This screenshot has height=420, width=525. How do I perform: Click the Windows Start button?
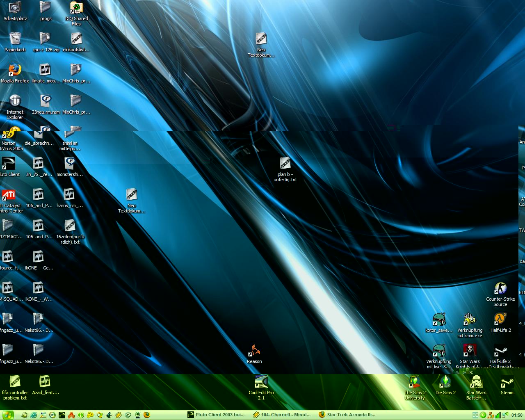click(8, 415)
